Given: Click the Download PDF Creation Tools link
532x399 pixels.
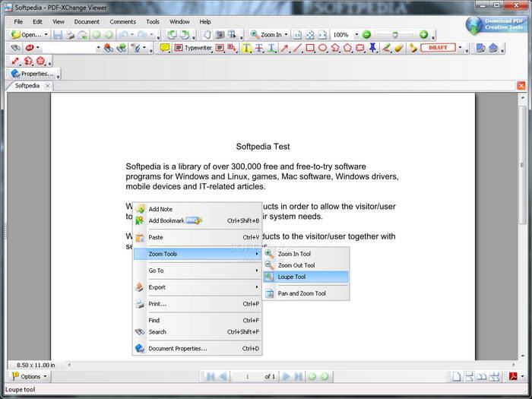Looking at the screenshot, I should pos(496,24).
